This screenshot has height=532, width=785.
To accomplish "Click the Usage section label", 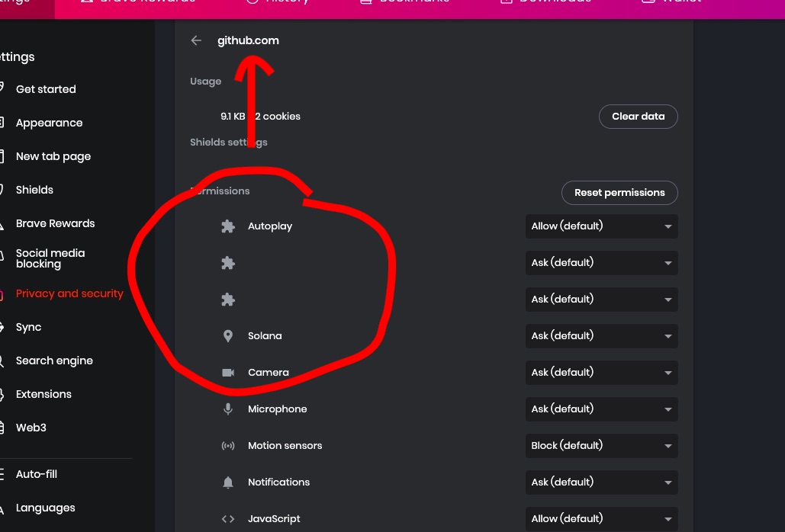I will (x=206, y=81).
